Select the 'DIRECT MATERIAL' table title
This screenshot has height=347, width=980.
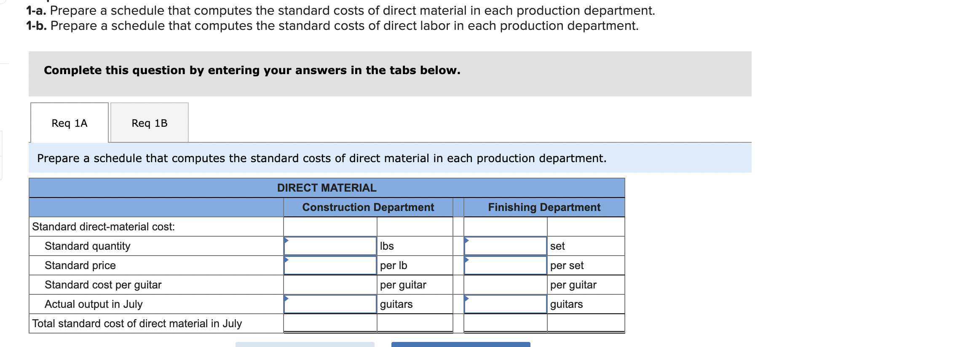coord(327,188)
